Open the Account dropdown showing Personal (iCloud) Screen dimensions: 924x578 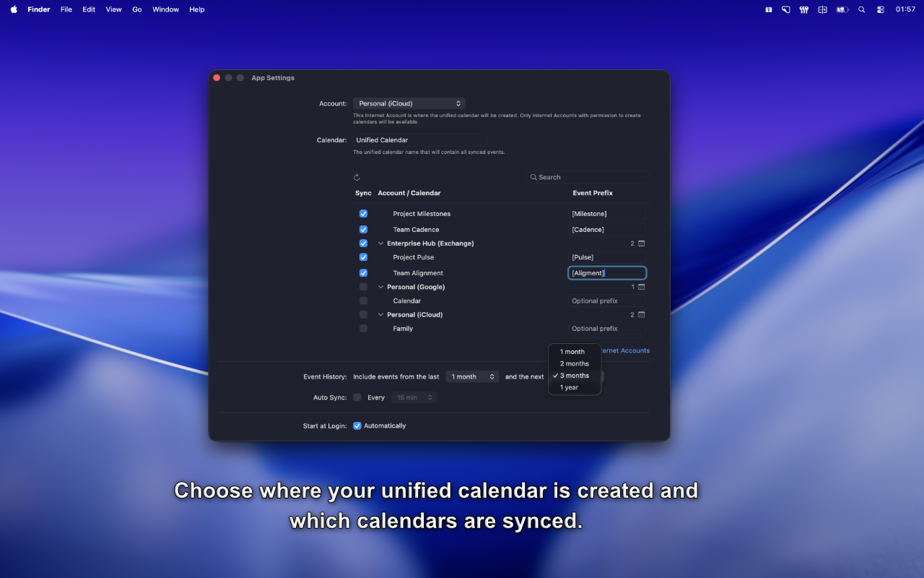[x=409, y=103]
